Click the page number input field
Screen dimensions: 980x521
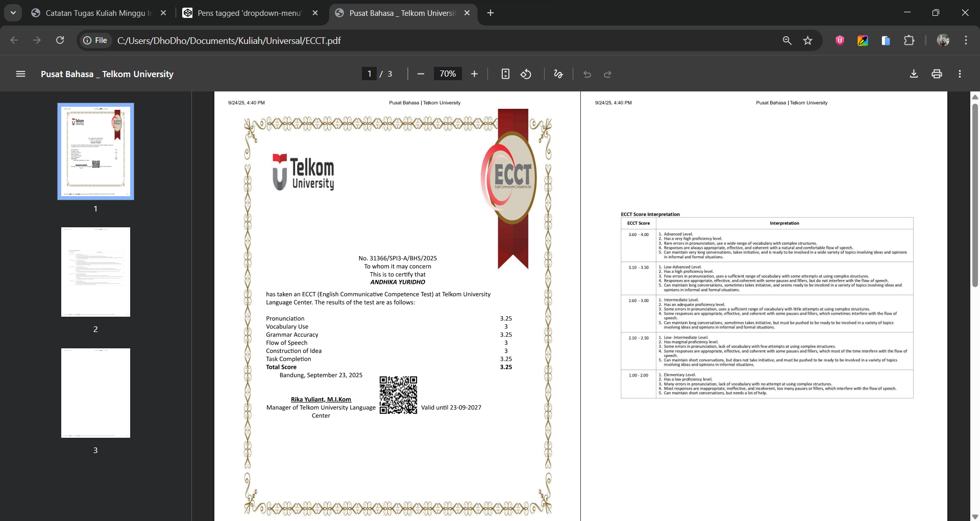[369, 74]
